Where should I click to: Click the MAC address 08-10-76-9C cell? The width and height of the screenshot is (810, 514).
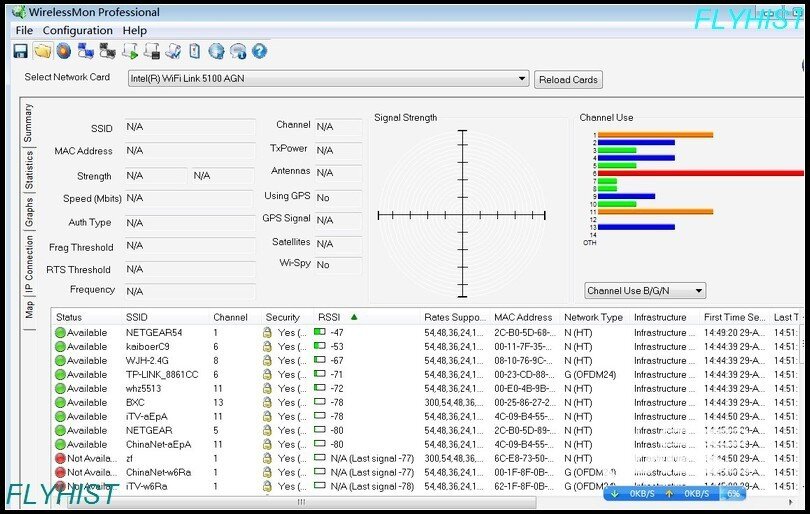click(x=525, y=361)
